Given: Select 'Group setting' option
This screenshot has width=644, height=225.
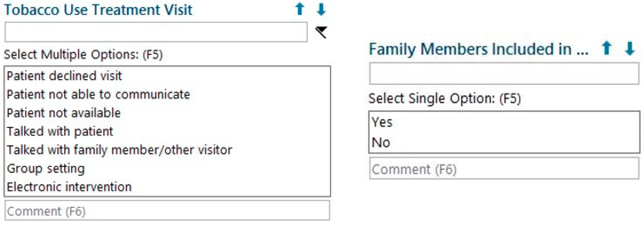Looking at the screenshot, I should [x=46, y=168].
